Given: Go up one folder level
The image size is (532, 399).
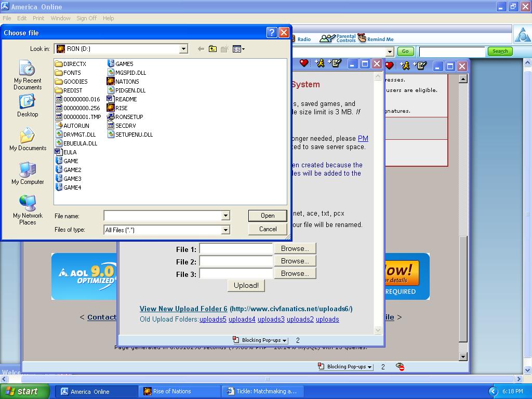Looking at the screenshot, I should coord(212,49).
